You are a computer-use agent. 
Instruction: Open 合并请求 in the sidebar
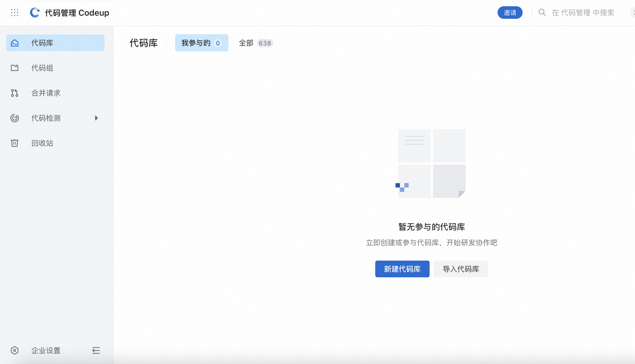46,93
